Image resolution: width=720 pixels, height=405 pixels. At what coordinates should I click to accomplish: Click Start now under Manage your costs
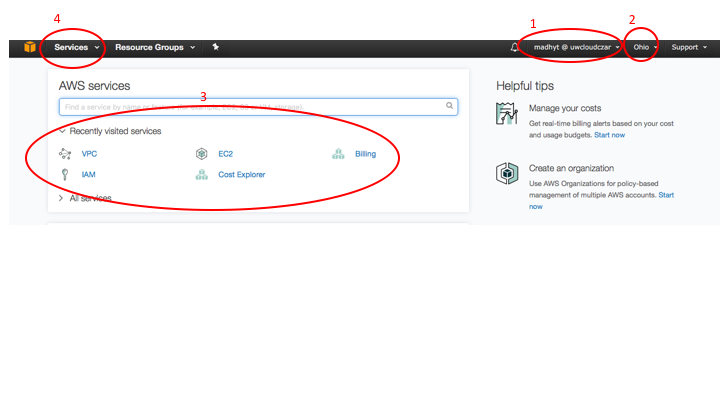[609, 135]
